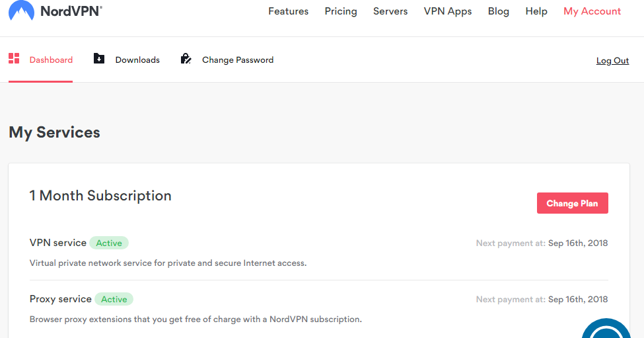Click the Dashboard grid icon
The height and width of the screenshot is (338, 644).
tap(14, 58)
